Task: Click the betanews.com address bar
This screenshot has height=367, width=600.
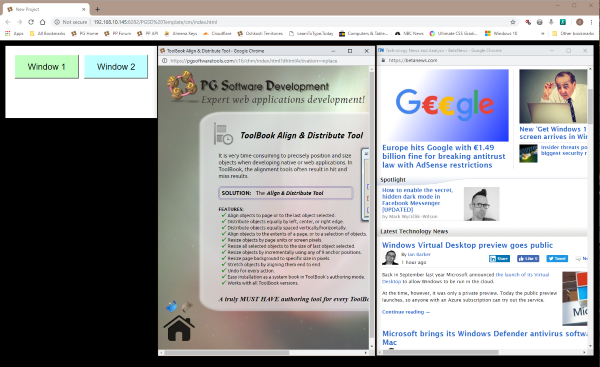Action: (x=413, y=60)
